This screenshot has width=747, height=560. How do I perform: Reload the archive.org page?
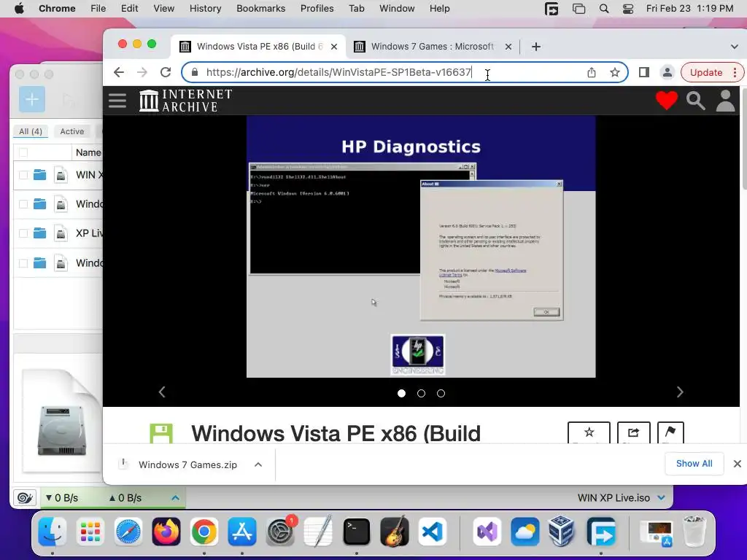(x=166, y=72)
